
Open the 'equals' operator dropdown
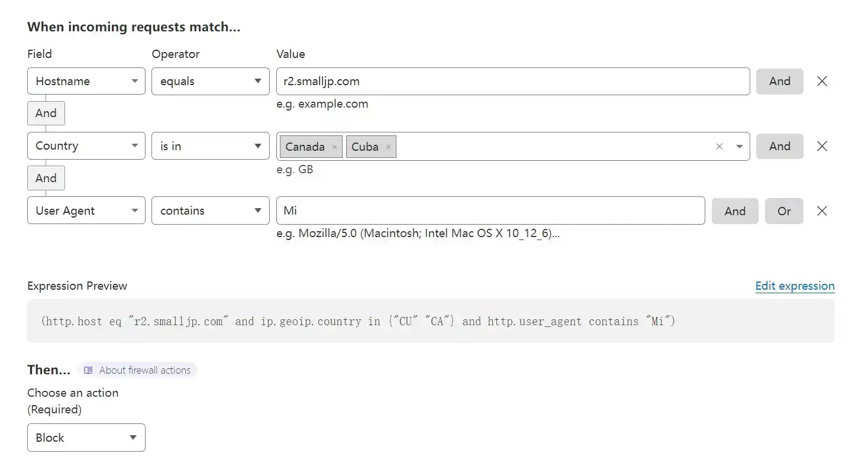[x=211, y=82]
